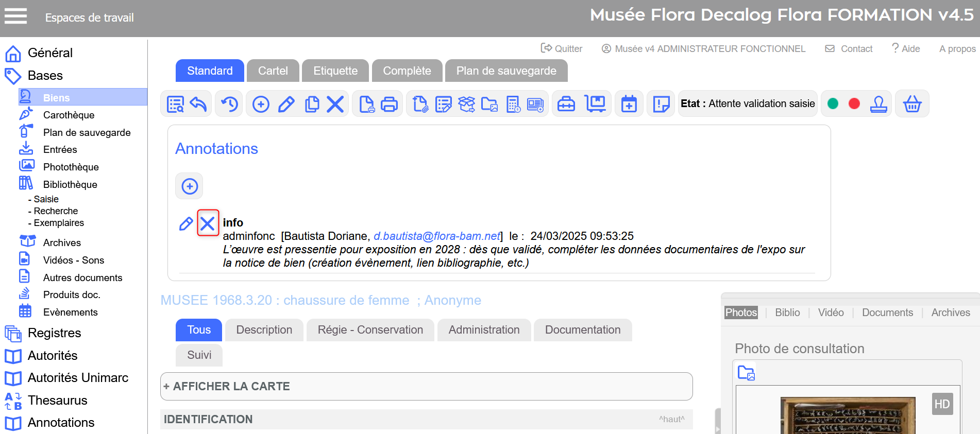The height and width of the screenshot is (434, 980).
Task: Edit the info annotation with pencil icon
Action: 185,223
